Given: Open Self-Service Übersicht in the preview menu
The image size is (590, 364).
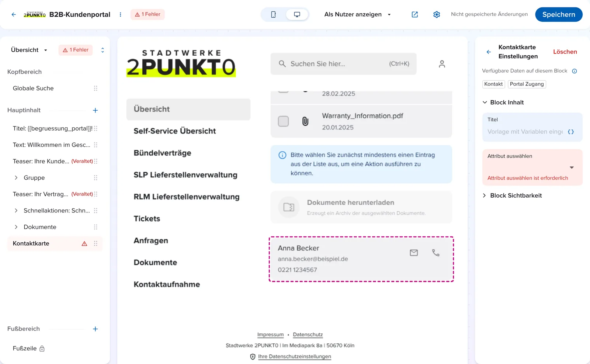Looking at the screenshot, I should [174, 131].
